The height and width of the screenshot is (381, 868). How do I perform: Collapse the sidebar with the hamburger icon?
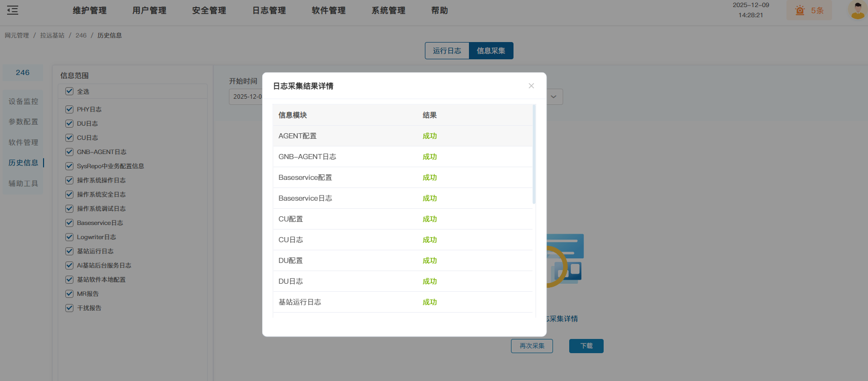[x=13, y=10]
